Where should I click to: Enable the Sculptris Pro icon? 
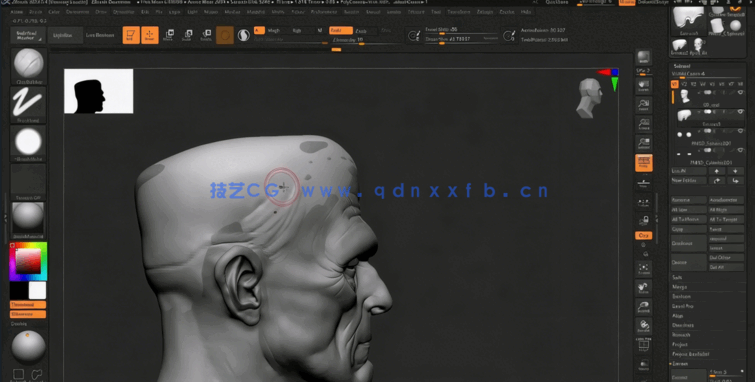244,35
